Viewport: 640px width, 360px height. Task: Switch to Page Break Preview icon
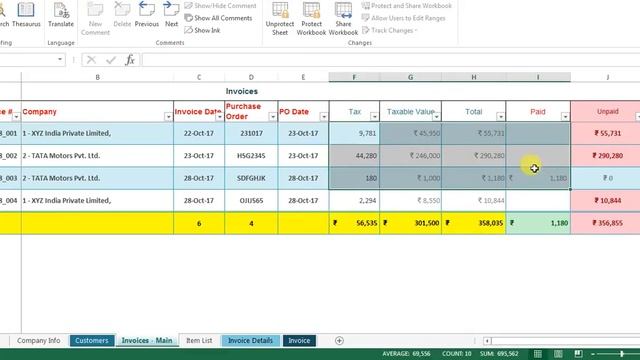coord(578,353)
